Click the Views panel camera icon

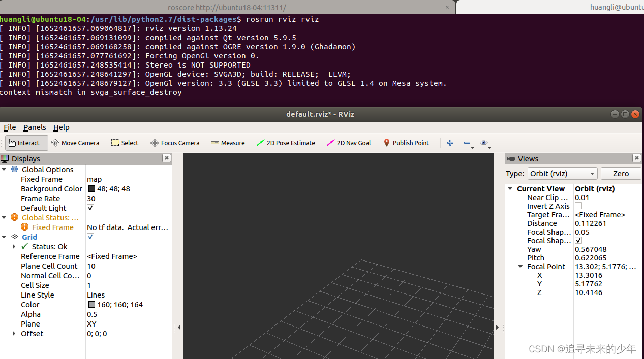(511, 159)
